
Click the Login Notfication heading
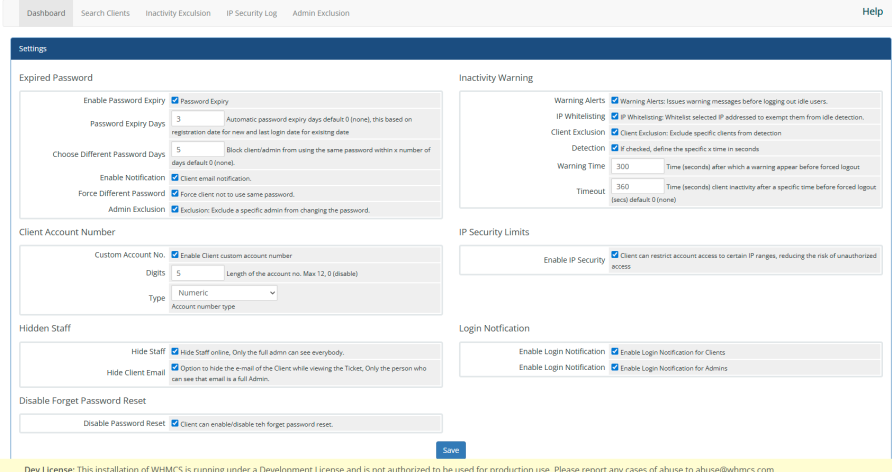(x=494, y=328)
